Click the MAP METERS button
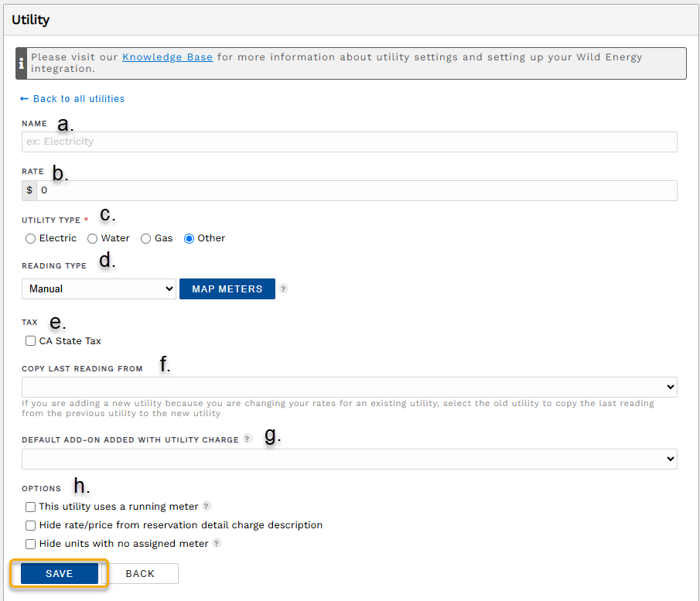700x601 pixels. pyautogui.click(x=227, y=289)
